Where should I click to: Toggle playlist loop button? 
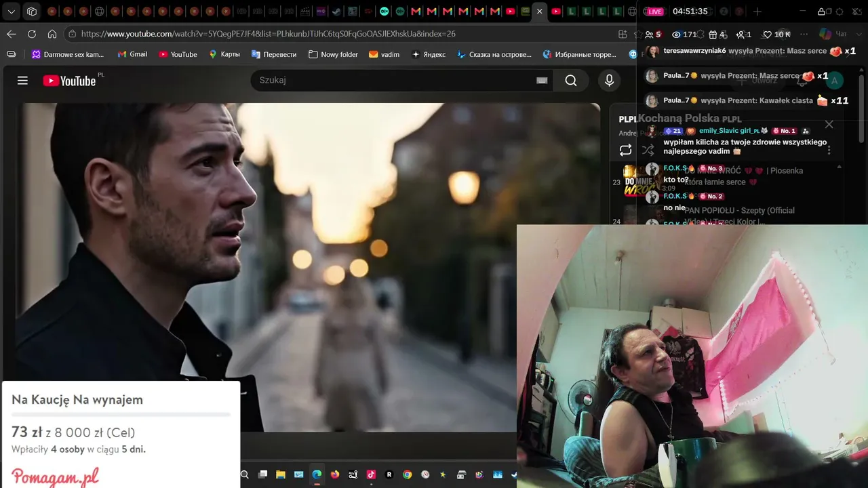coord(625,150)
